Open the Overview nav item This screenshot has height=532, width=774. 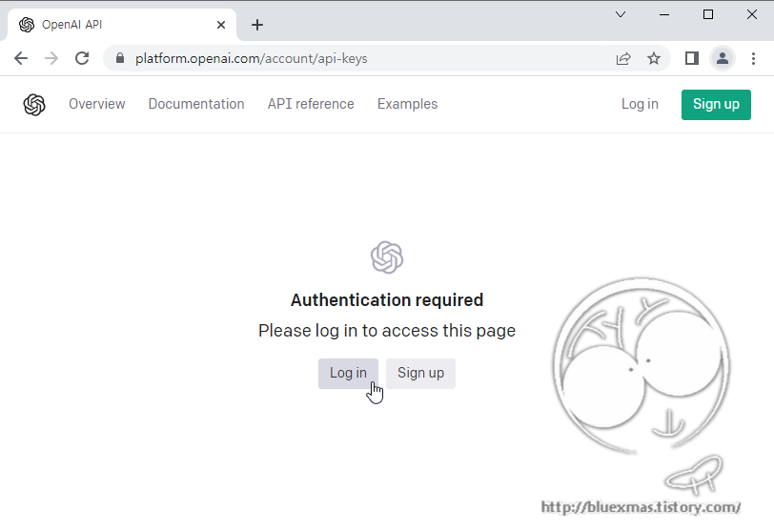coord(97,104)
